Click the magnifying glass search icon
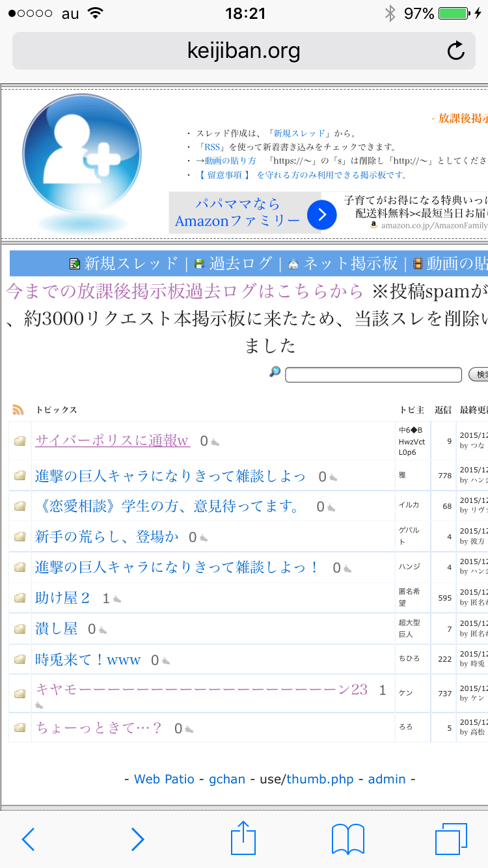This screenshot has width=488, height=868. (x=275, y=372)
